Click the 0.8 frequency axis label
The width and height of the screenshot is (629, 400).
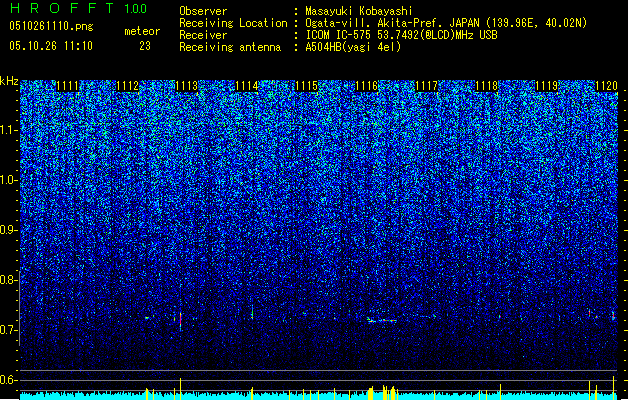coord(8,280)
